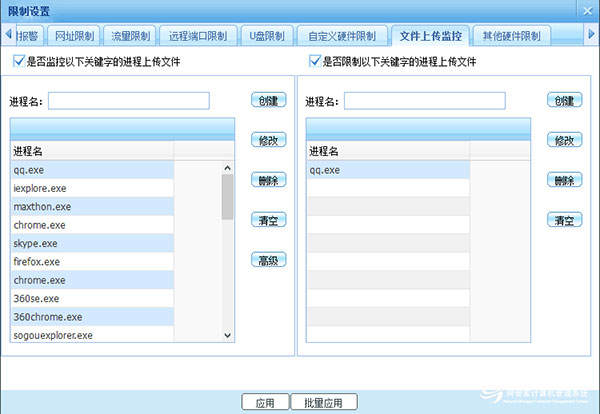600x414 pixels.
Task: Select qq.exe in the monitoring list
Action: pos(92,170)
